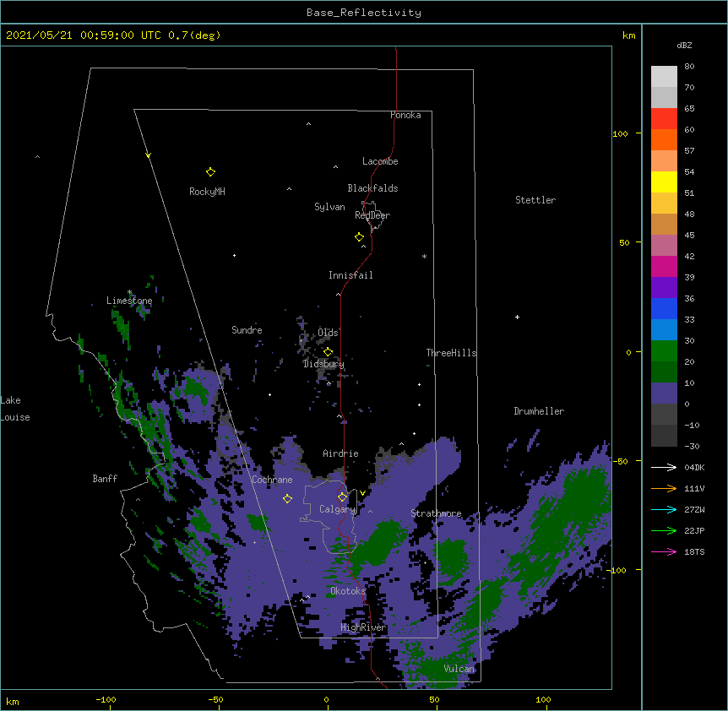Click the yellow marker south of RedDeer
This screenshot has width=728, height=711.
click(359, 237)
